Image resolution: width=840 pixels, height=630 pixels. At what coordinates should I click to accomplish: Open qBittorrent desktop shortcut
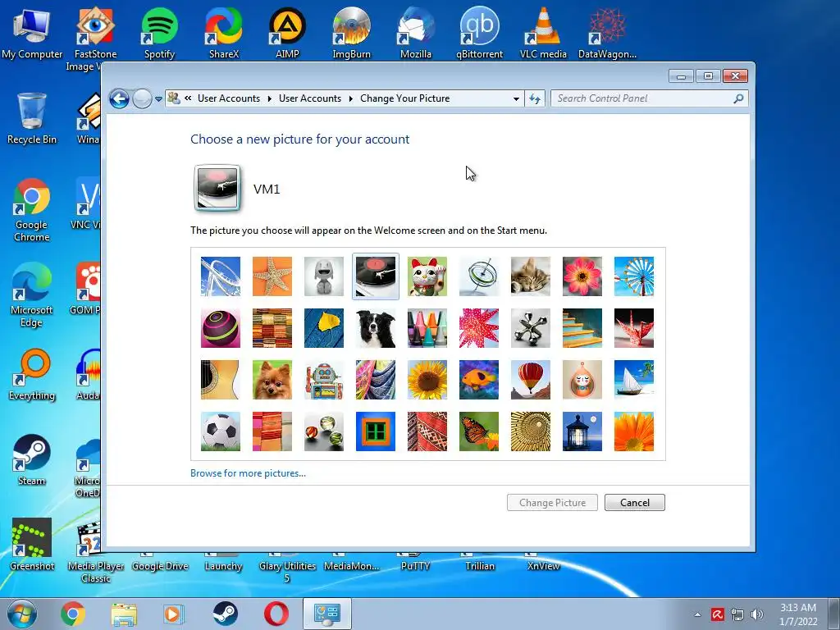click(x=479, y=33)
